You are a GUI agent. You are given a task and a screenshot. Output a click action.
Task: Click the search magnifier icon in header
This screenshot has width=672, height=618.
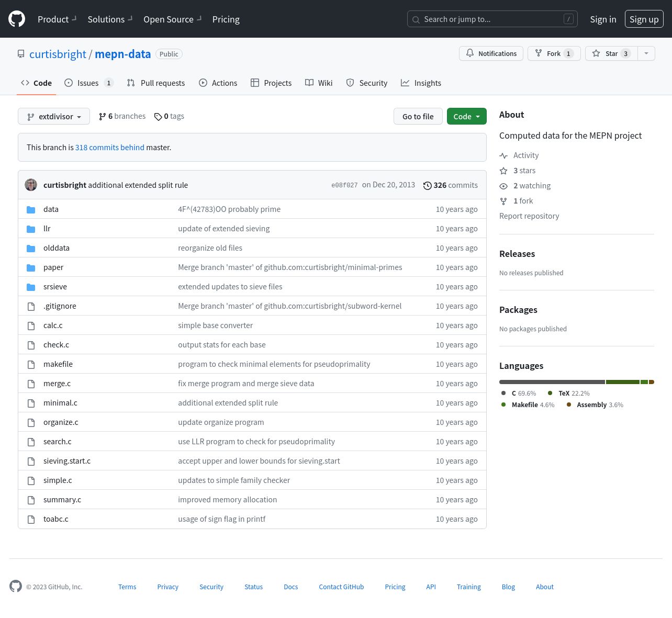[416, 19]
